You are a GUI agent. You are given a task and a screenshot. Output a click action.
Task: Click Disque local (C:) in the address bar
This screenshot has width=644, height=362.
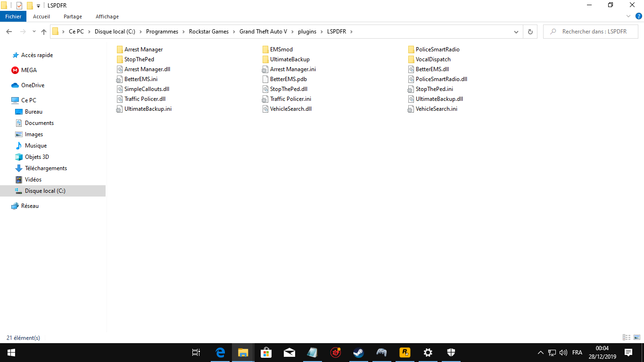(x=115, y=32)
